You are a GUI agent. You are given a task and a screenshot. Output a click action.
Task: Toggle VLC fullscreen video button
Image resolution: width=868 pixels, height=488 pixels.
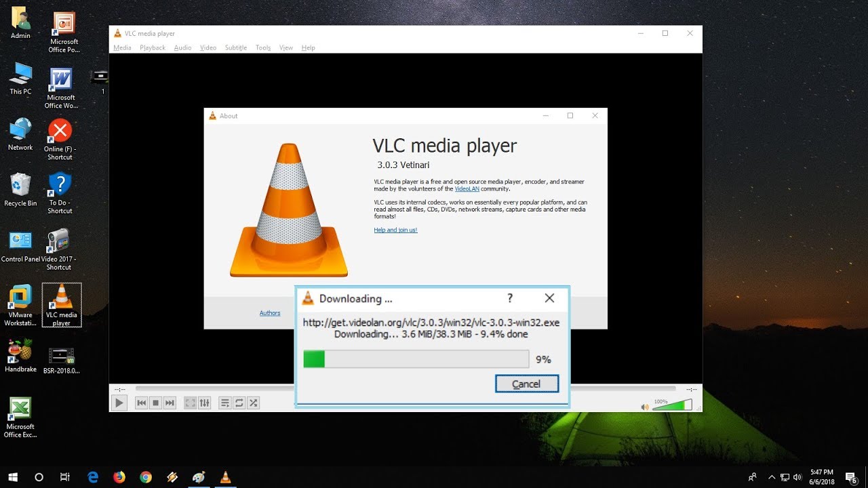191,403
